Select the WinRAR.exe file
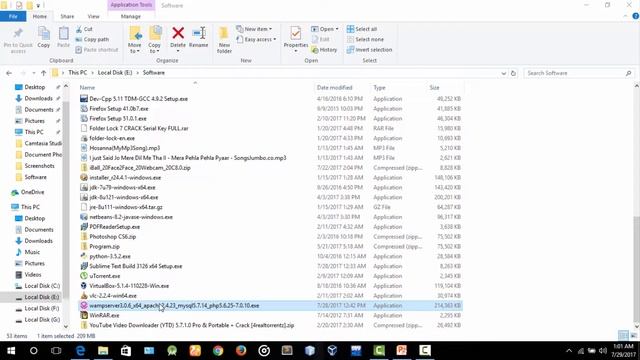 click(104, 315)
